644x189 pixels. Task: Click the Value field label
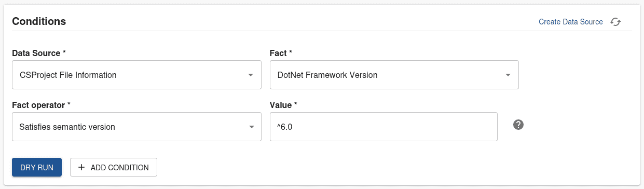tap(283, 105)
